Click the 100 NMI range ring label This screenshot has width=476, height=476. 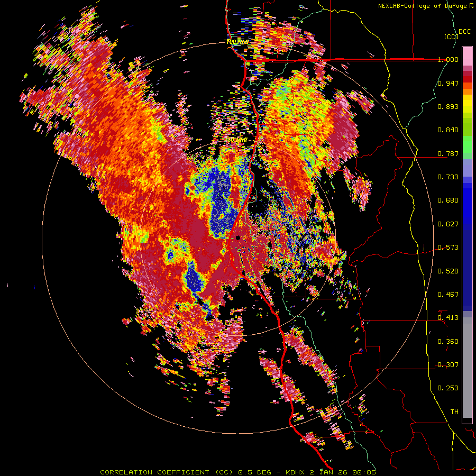237,42
